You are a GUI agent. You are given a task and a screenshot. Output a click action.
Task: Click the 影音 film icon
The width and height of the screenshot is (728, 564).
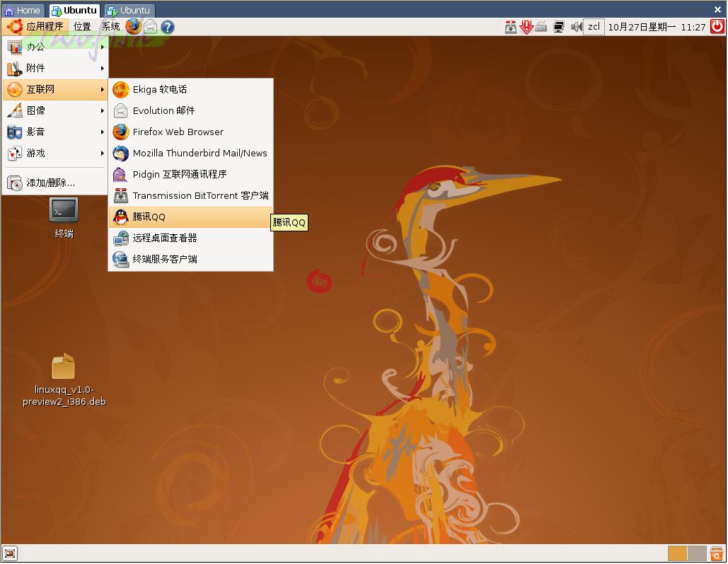15,132
